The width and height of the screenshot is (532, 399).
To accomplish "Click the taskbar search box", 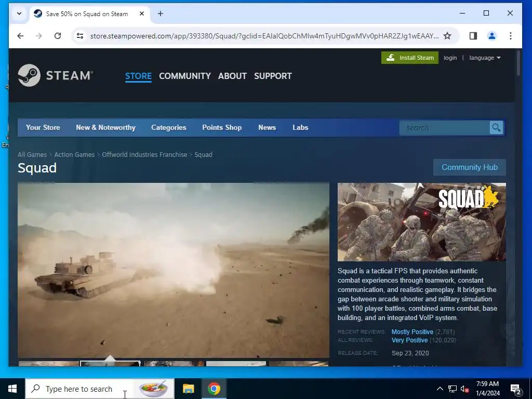I will 100,389.
